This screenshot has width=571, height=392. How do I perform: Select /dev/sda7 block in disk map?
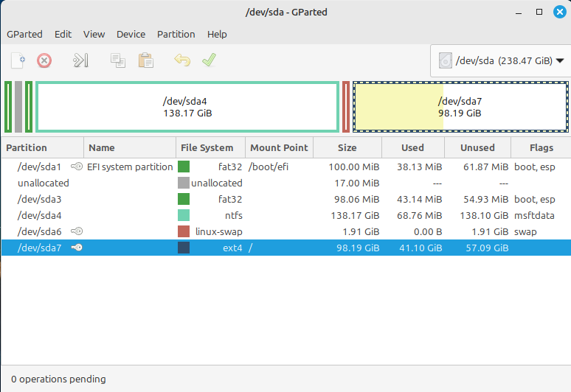coord(460,107)
